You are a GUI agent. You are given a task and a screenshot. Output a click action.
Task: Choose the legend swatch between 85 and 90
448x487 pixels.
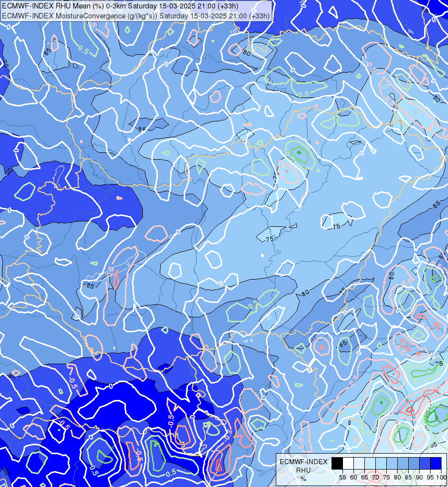click(414, 464)
